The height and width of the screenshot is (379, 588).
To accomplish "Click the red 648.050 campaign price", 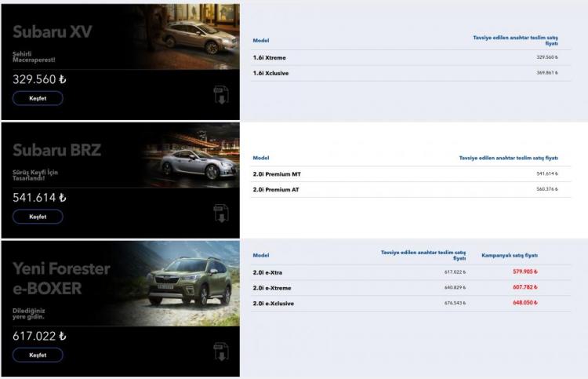I will click(x=524, y=303).
